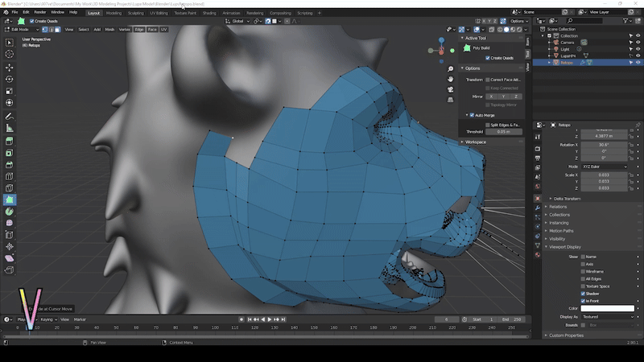Open the Global transform orientation dropdown
Viewport: 644px width, 362px height.
[x=238, y=21]
